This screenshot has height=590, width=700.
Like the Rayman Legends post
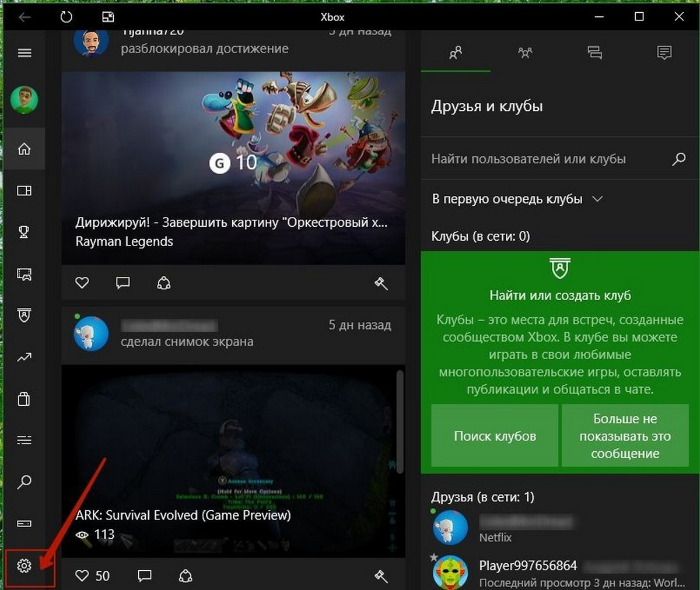click(x=82, y=283)
